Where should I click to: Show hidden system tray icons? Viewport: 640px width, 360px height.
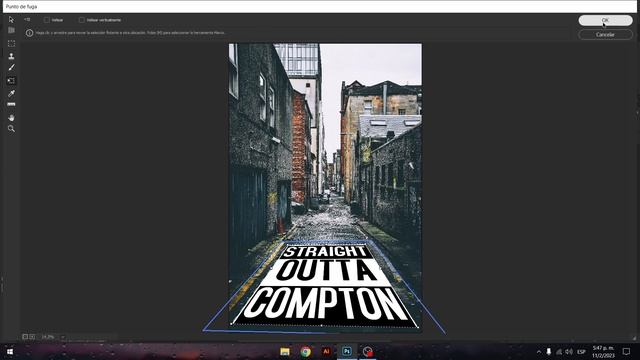(x=539, y=352)
